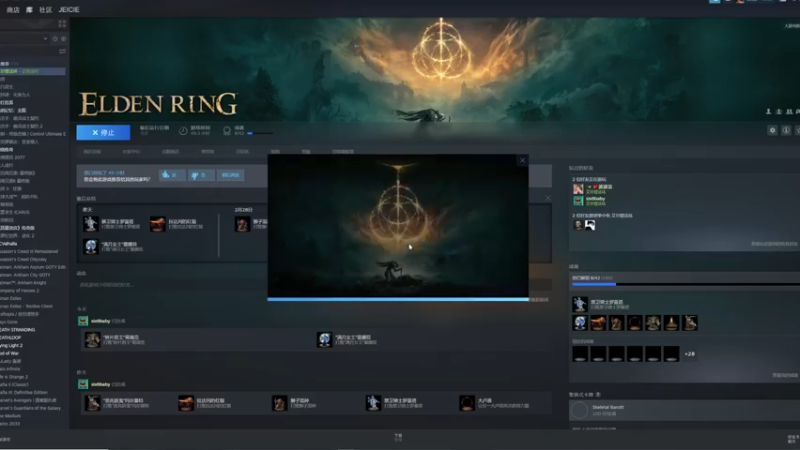Open large 黑卫骑士罗蕾塔 achievement in right panel
The width and height of the screenshot is (800, 450).
point(580,304)
